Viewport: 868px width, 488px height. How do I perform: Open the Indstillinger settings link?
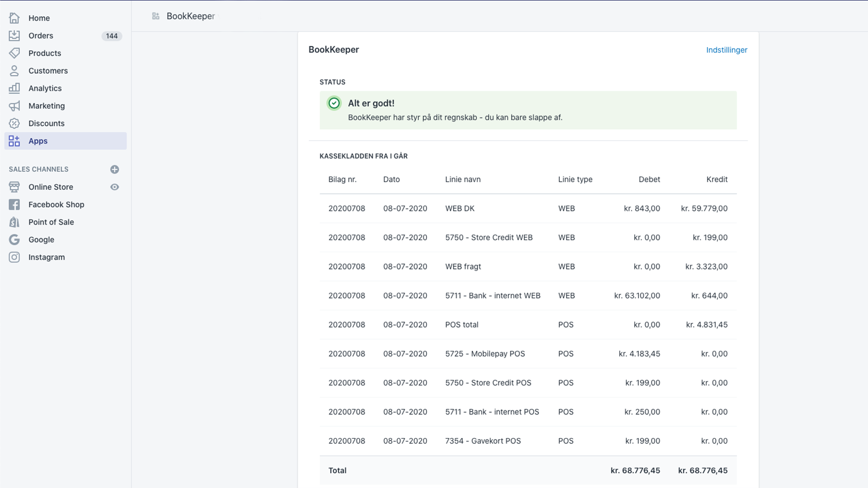coord(726,50)
